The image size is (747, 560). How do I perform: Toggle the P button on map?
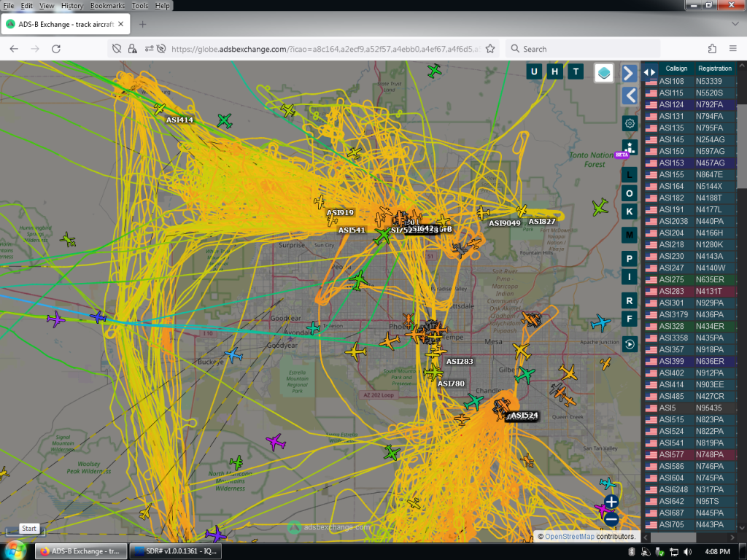630,259
